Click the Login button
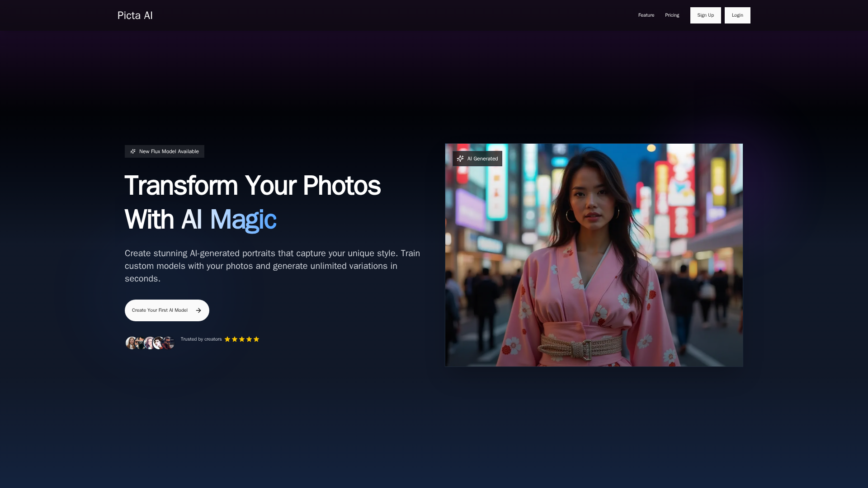The height and width of the screenshot is (488, 868). pyautogui.click(x=737, y=15)
